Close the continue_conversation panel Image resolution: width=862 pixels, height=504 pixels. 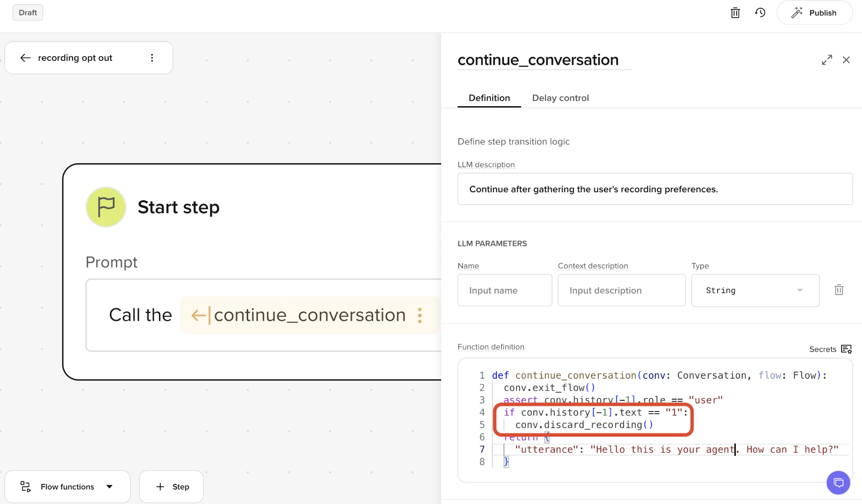[x=846, y=60]
